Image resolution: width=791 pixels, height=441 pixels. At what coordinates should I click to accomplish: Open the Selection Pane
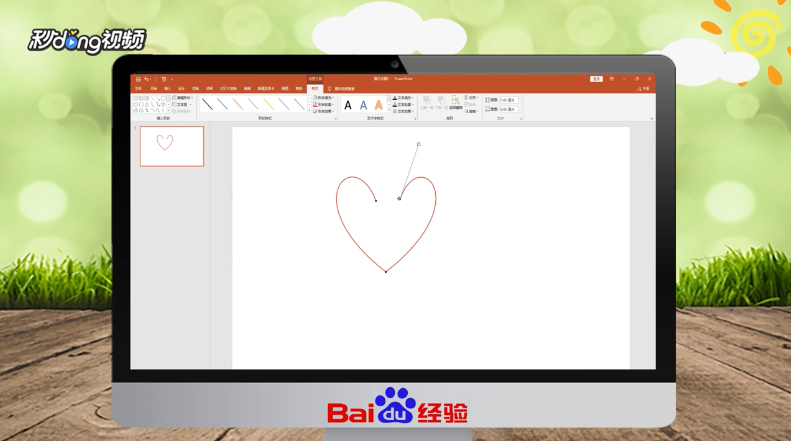coord(456,102)
